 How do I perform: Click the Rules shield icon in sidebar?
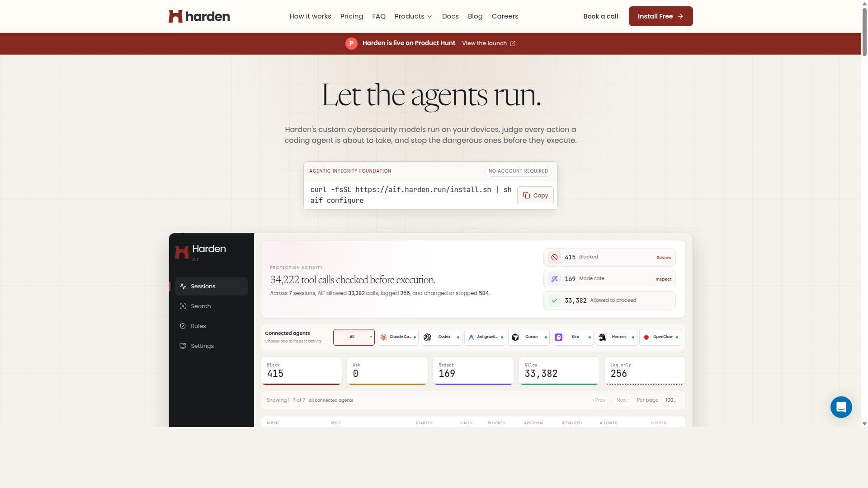coord(183,326)
